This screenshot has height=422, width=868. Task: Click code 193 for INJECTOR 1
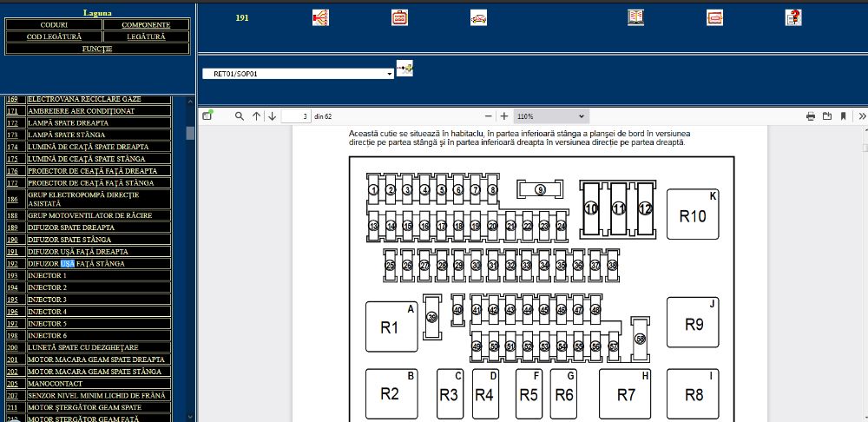12,276
